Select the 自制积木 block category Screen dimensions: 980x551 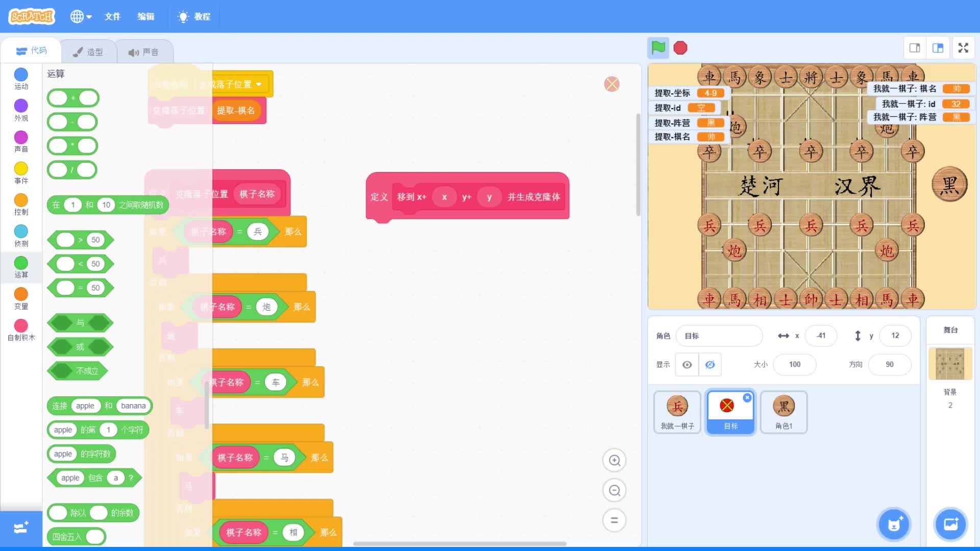(21, 330)
